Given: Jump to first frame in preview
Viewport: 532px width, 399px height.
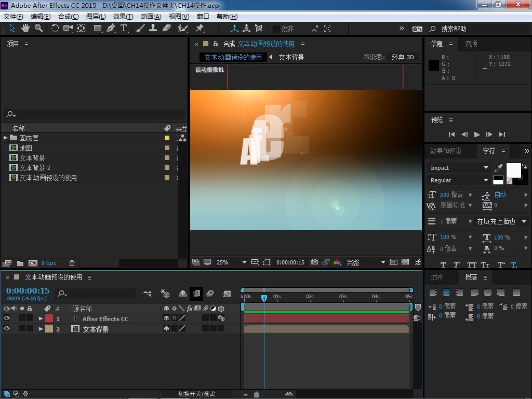Looking at the screenshot, I should tap(451, 135).
